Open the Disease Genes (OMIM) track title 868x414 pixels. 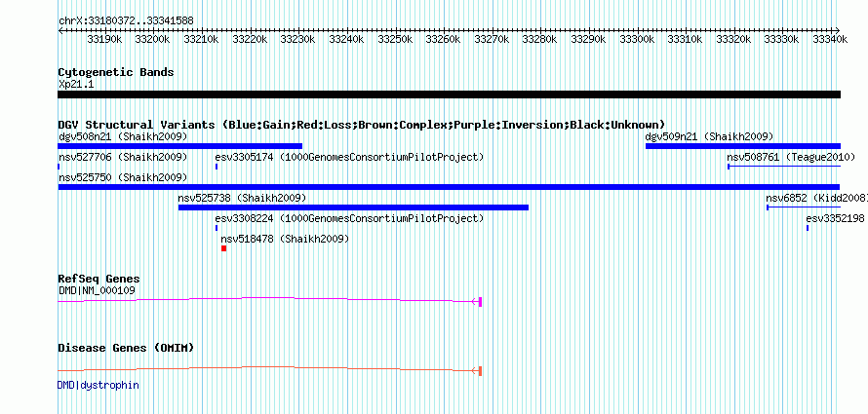click(126, 348)
